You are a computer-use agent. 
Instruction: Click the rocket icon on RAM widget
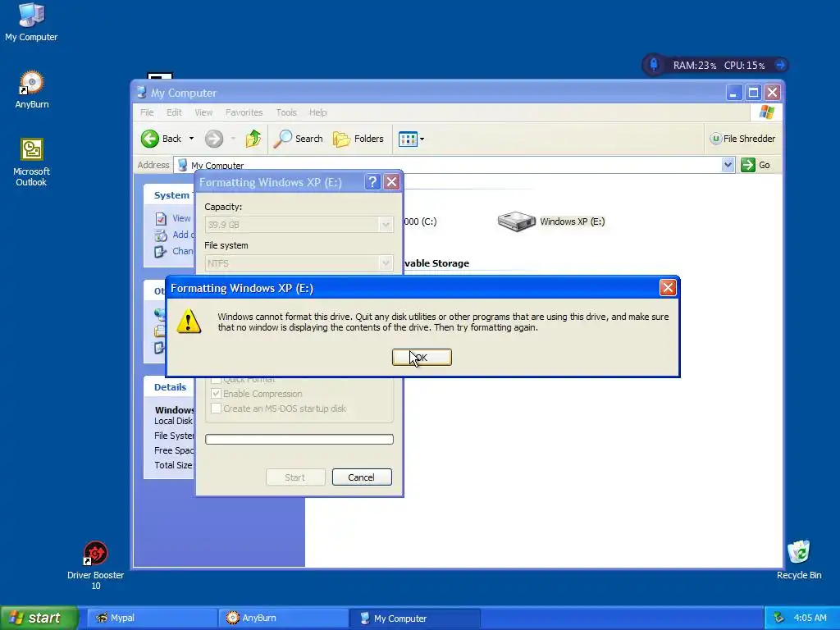654,65
